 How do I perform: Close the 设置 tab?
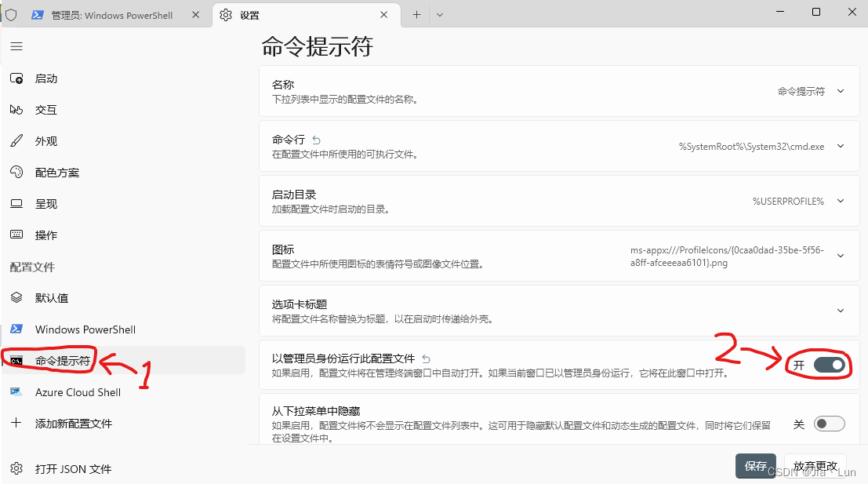[383, 15]
